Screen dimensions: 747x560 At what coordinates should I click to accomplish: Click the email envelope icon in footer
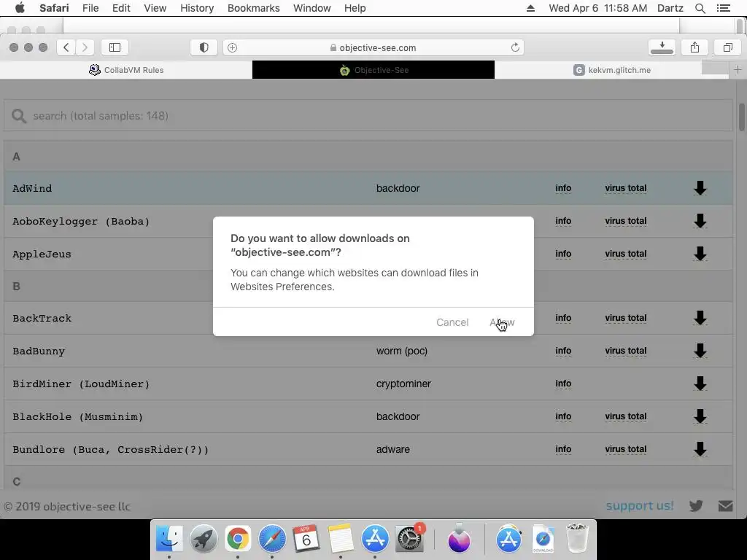tap(726, 506)
